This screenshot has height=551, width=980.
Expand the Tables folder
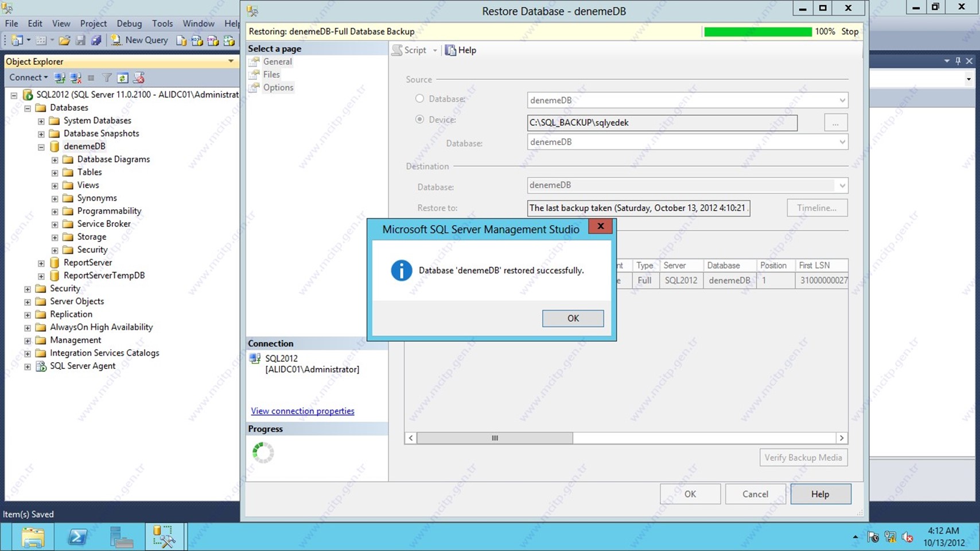pyautogui.click(x=55, y=173)
